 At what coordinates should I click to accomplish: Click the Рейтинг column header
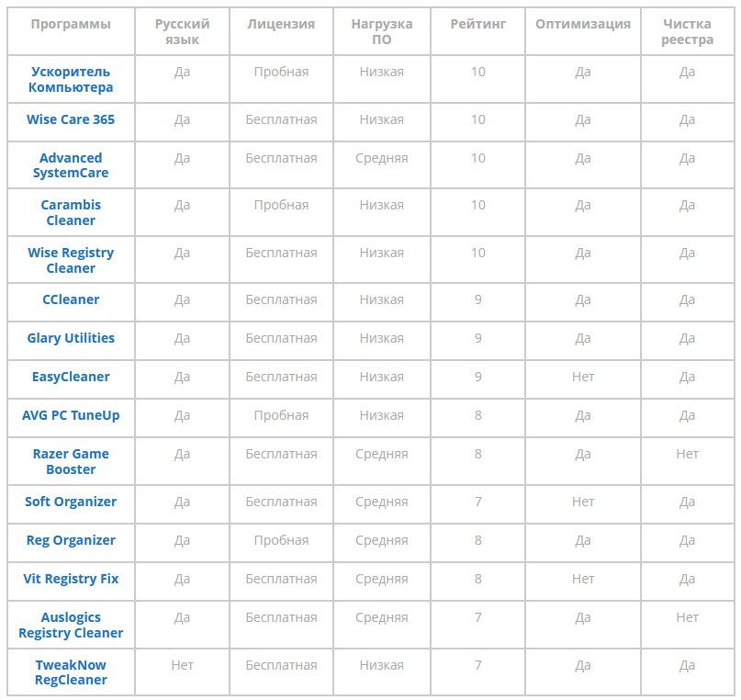point(477,24)
